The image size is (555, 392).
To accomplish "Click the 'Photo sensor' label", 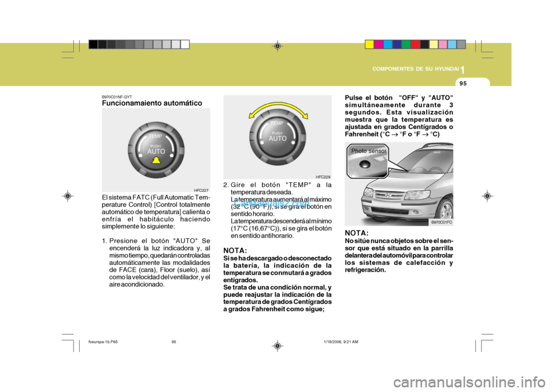I will pos(369,151).
